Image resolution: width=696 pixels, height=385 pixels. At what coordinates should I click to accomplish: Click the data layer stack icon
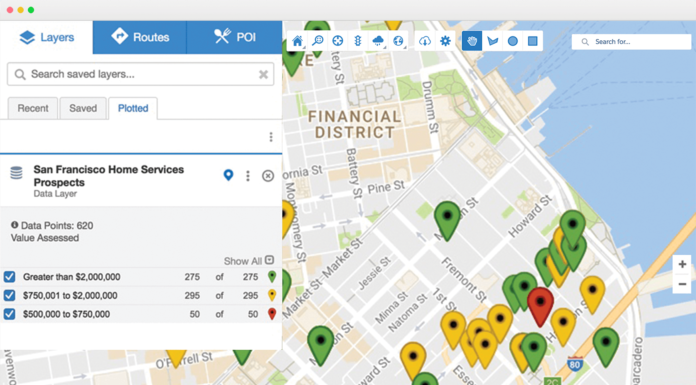16,173
